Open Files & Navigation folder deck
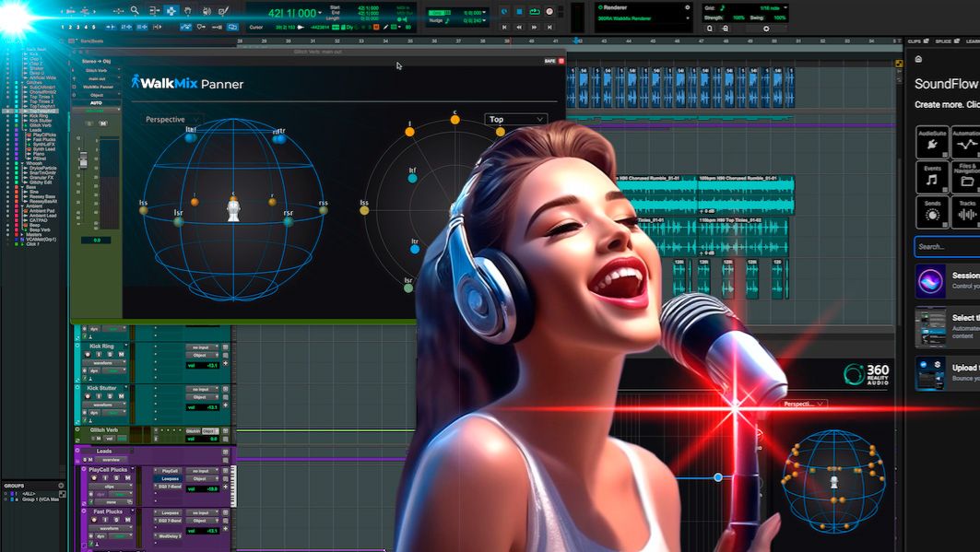980x552 pixels. (x=967, y=177)
